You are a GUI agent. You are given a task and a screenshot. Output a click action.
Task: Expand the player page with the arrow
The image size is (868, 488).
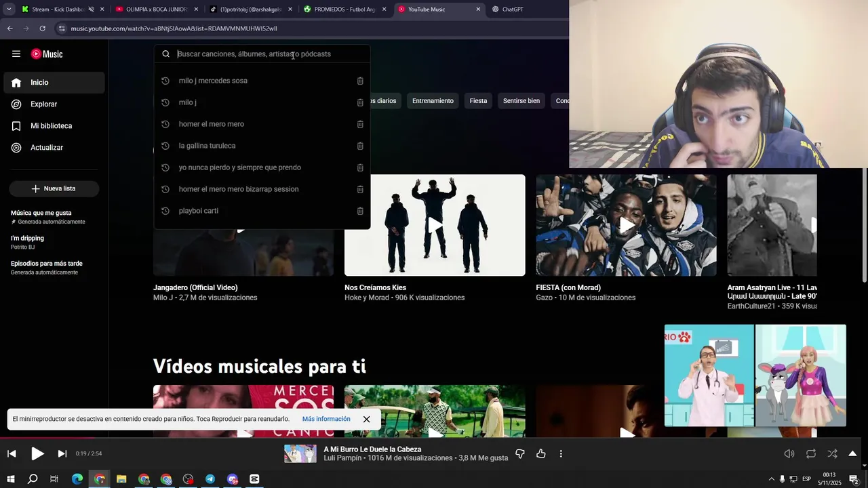click(x=852, y=453)
